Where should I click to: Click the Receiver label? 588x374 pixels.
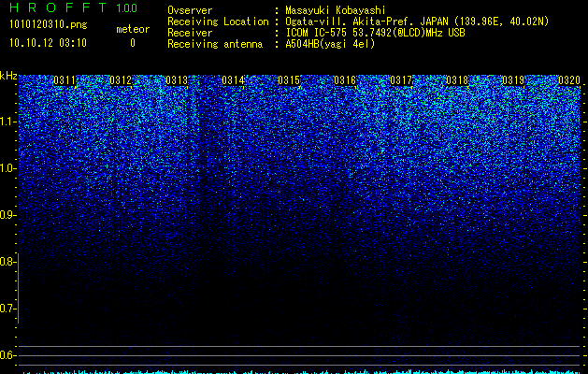click(x=190, y=33)
